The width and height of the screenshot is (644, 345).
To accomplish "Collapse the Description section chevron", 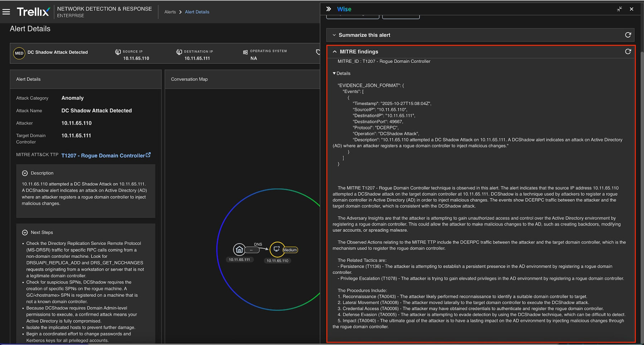I will (x=25, y=173).
